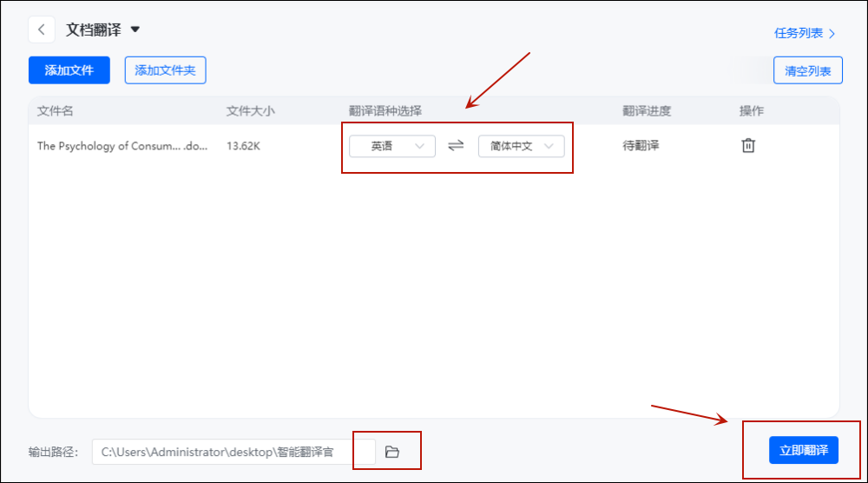The height and width of the screenshot is (483, 868).
Task: Open the 简体中文 target language dropdown
Action: 521,146
